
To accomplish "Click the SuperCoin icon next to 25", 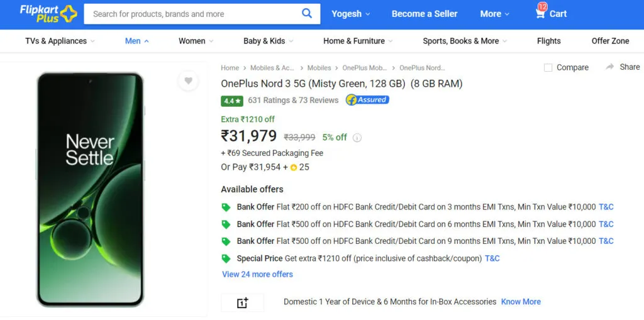I will click(293, 168).
